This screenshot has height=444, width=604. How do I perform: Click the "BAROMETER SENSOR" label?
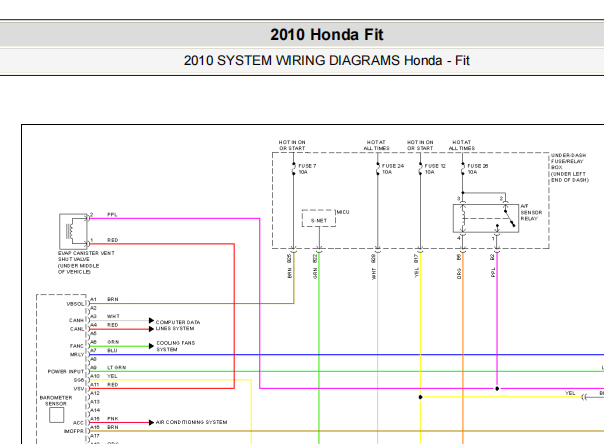pyautogui.click(x=56, y=400)
